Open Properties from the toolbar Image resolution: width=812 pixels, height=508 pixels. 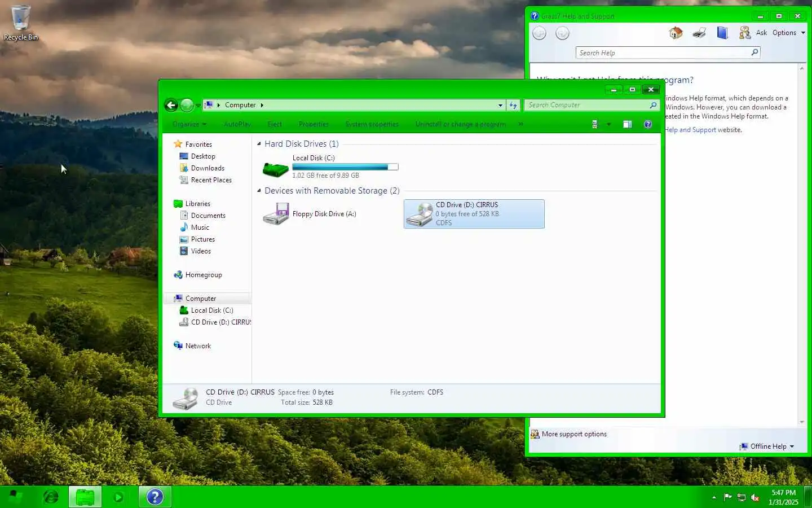(314, 124)
